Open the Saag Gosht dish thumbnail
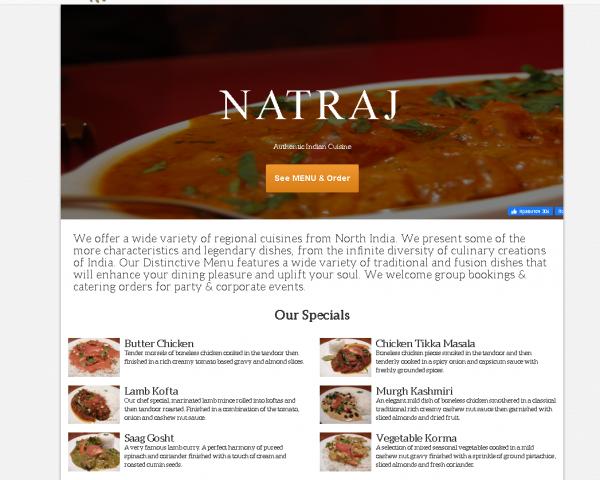Screen dimensions: 600x480 coord(94,452)
